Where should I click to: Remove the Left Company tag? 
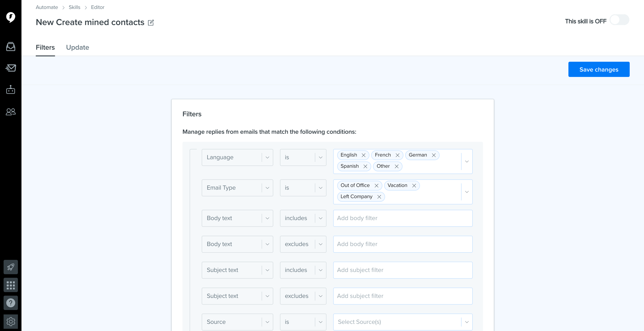coord(379,197)
